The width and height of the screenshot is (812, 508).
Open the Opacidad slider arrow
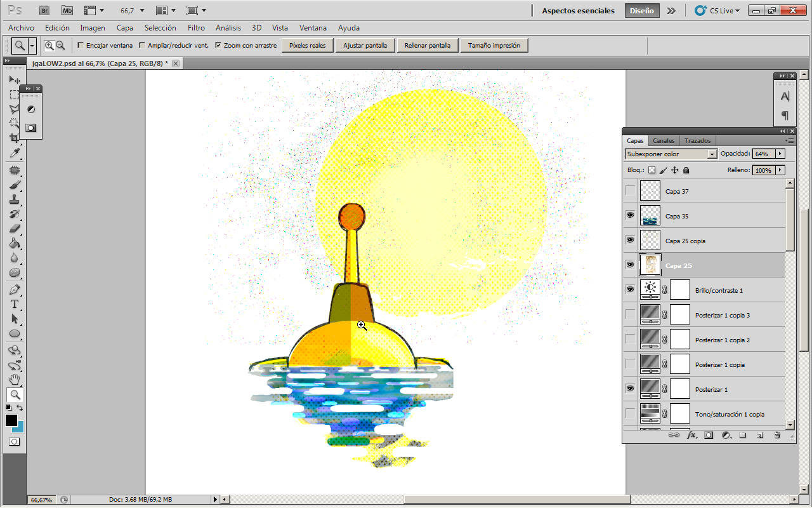[x=780, y=154]
